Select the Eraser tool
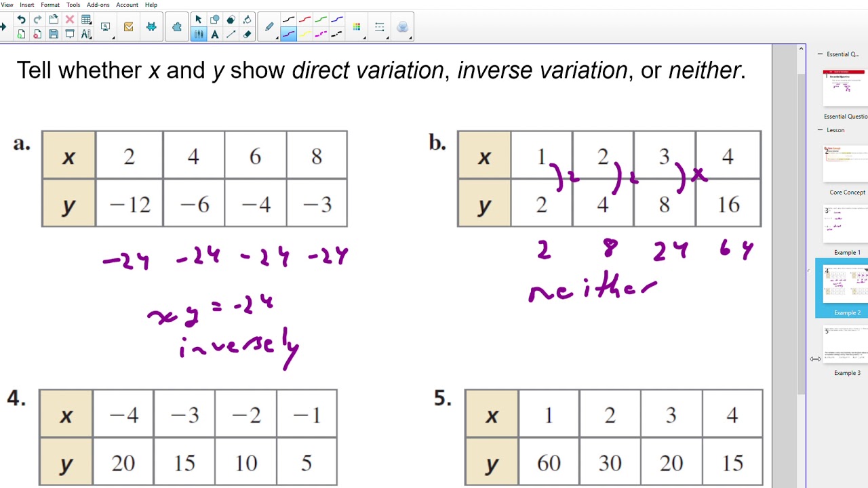The width and height of the screenshot is (868, 488). click(247, 34)
